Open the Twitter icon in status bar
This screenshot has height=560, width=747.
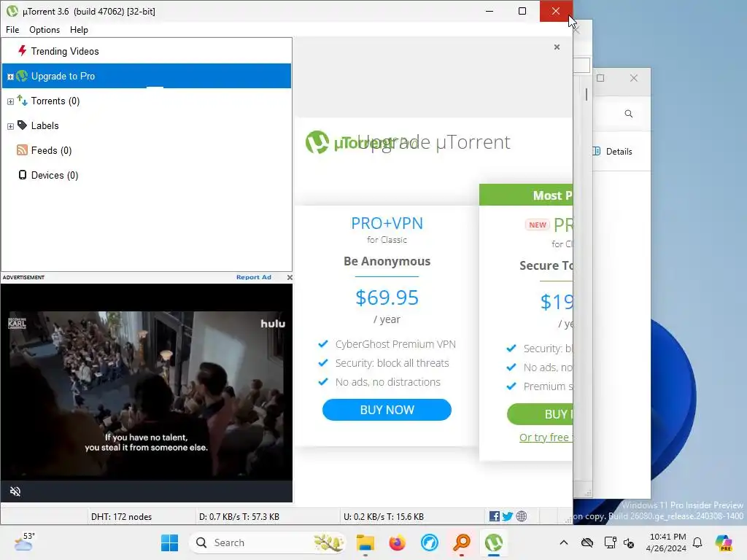click(508, 516)
